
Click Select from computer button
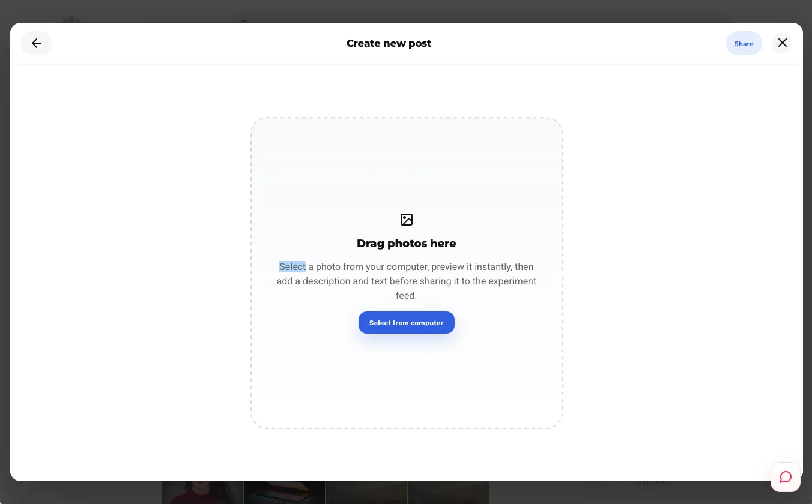pyautogui.click(x=407, y=323)
